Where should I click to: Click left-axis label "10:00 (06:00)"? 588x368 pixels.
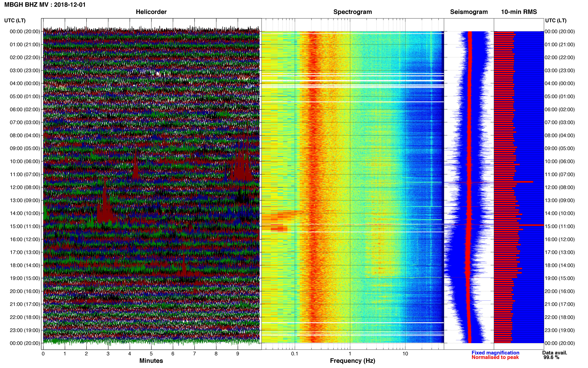(x=25, y=161)
